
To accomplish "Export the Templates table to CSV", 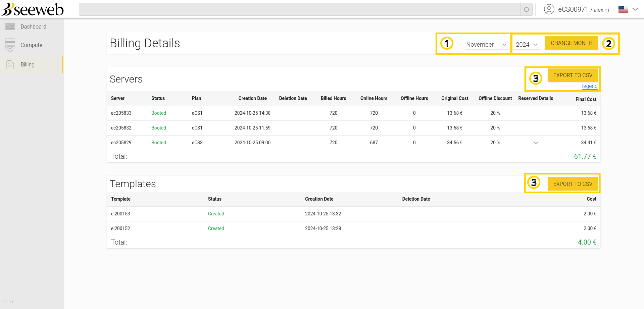I will [573, 184].
